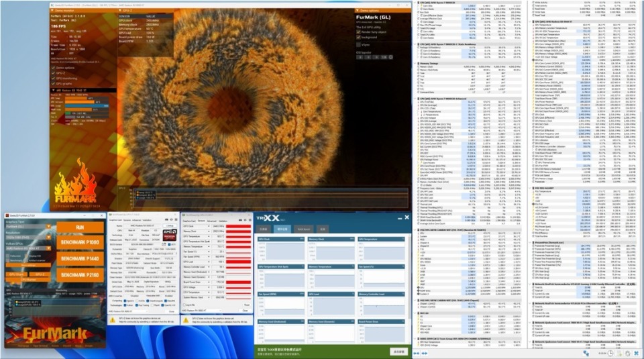Toggle GPU monitoring checkbox in Demo monitor

[54, 79]
